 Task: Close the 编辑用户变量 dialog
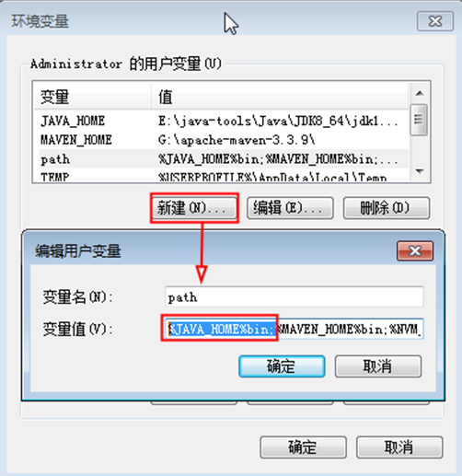[x=415, y=251]
